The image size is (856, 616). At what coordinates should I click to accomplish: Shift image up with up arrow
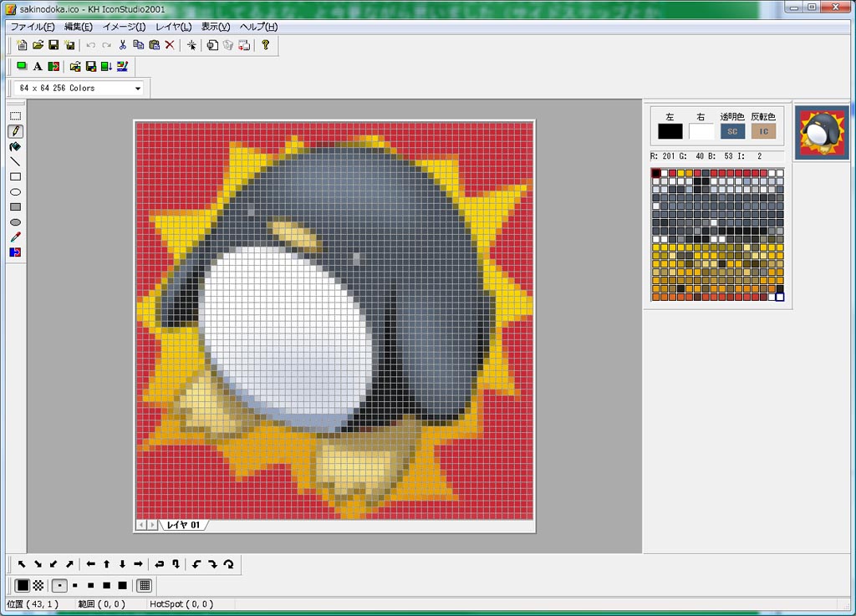[107, 564]
